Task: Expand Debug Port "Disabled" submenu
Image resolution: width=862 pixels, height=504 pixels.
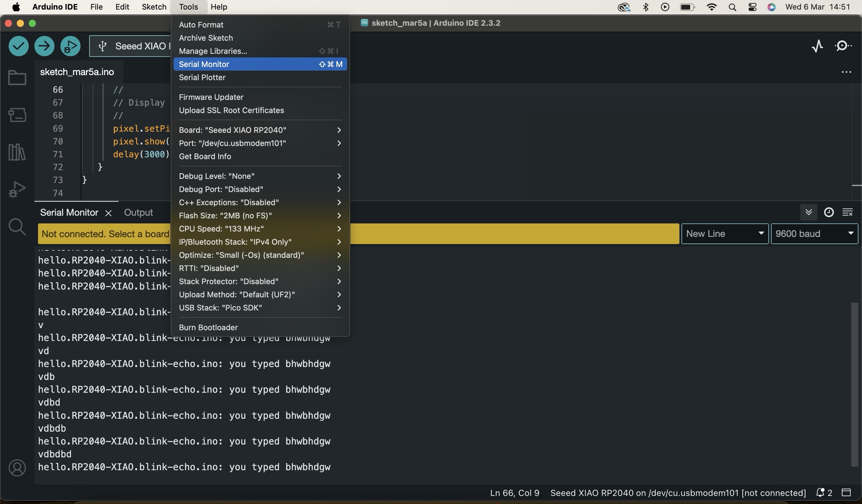Action: [260, 189]
